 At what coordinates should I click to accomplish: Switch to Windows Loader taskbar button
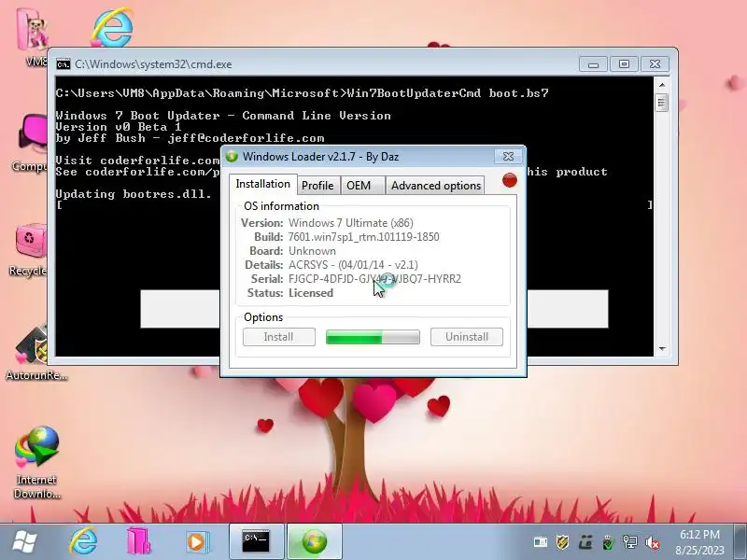tap(315, 541)
